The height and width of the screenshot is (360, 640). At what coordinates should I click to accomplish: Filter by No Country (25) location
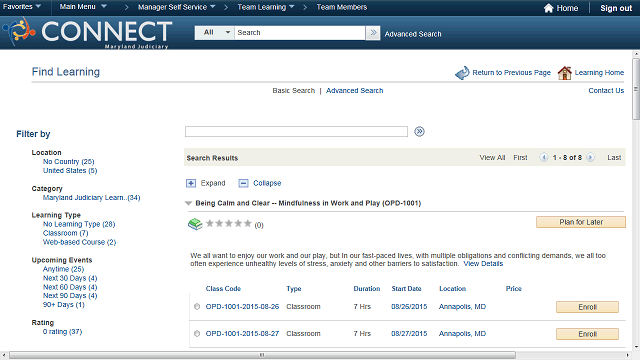[69, 162]
